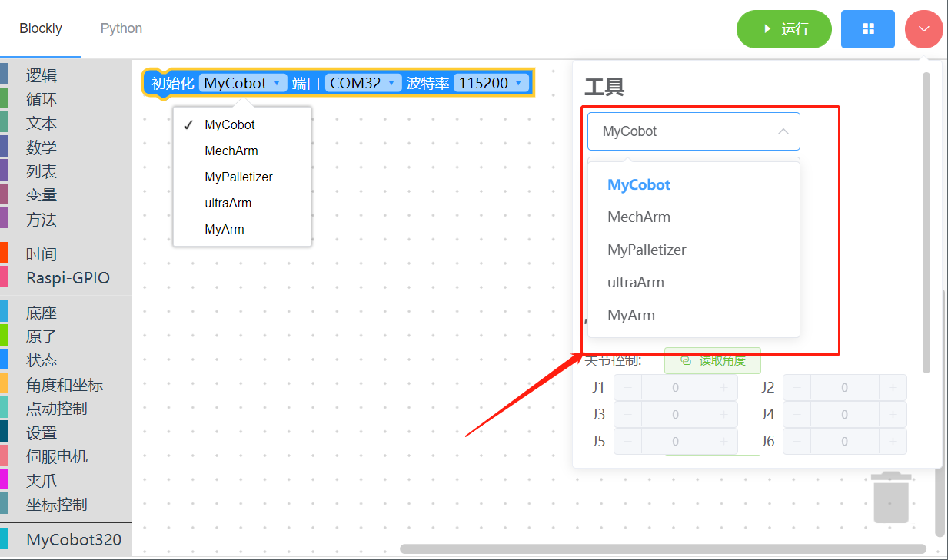Image resolution: width=948 pixels, height=560 pixels.
Task: Open the 115200 baud rate dropdown
Action: [x=492, y=83]
